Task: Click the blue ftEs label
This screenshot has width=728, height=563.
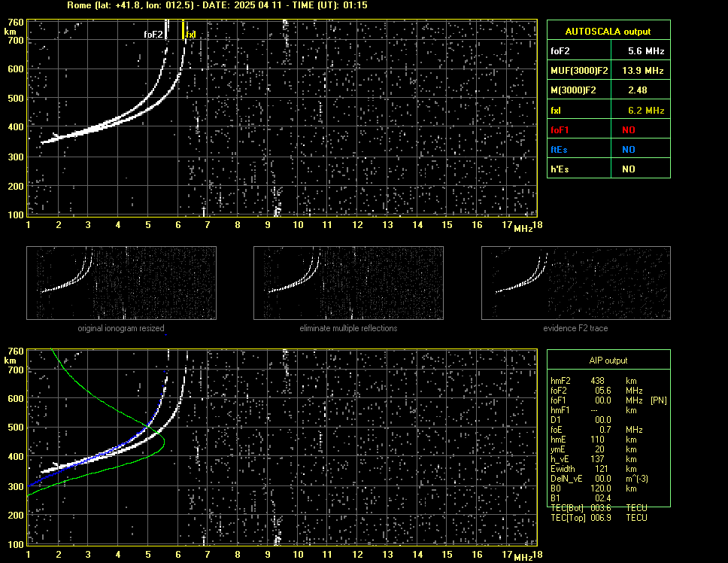Action: pyautogui.click(x=559, y=150)
